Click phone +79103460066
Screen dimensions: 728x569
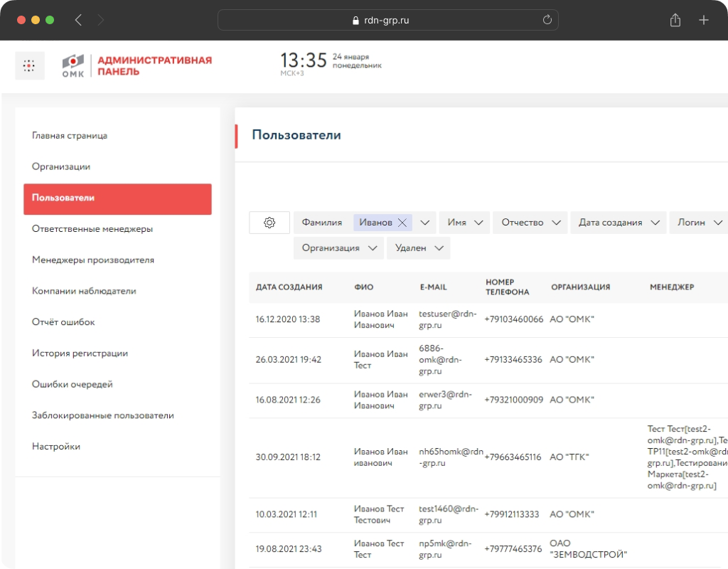click(x=513, y=319)
